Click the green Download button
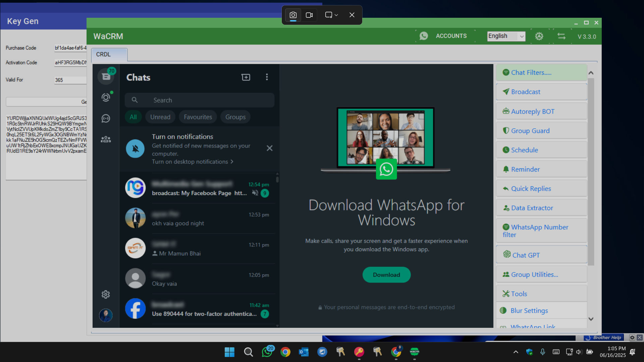This screenshot has height=362, width=644. click(386, 275)
